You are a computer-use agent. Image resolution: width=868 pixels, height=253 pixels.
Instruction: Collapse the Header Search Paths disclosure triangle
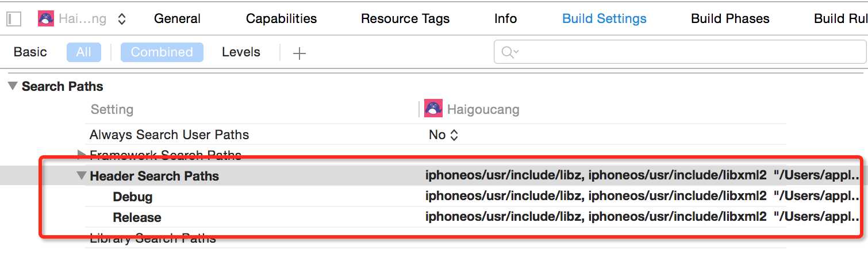pos(82,176)
